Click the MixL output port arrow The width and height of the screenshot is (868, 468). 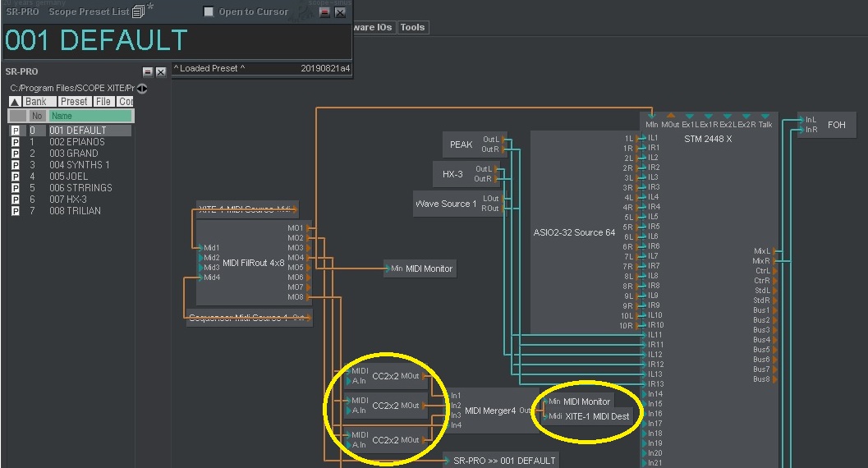click(x=774, y=251)
